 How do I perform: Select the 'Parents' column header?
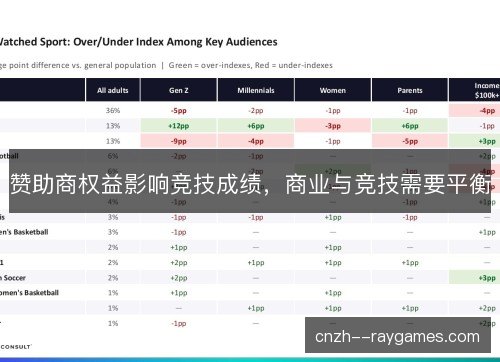coord(410,90)
